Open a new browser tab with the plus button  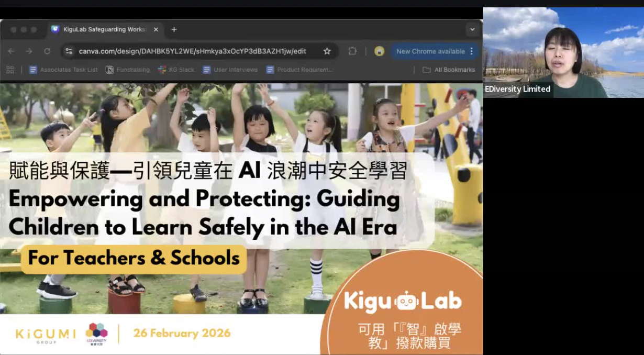(x=173, y=29)
